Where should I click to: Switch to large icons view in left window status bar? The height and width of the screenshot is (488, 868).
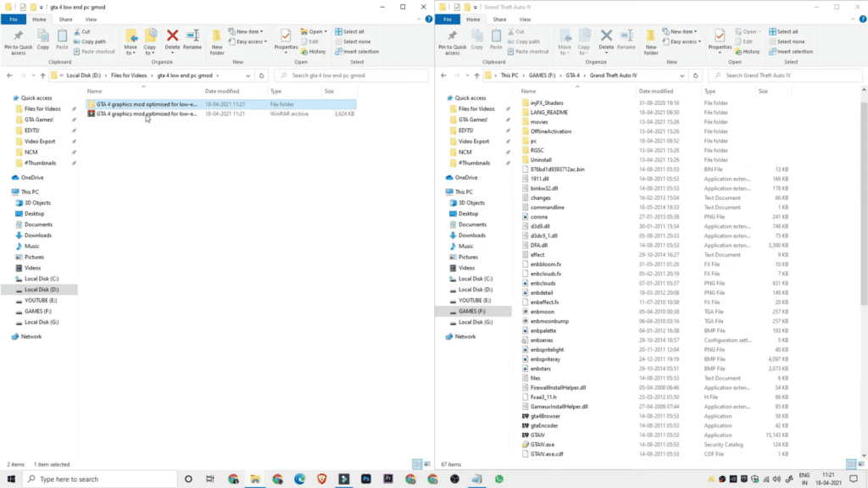(426, 464)
